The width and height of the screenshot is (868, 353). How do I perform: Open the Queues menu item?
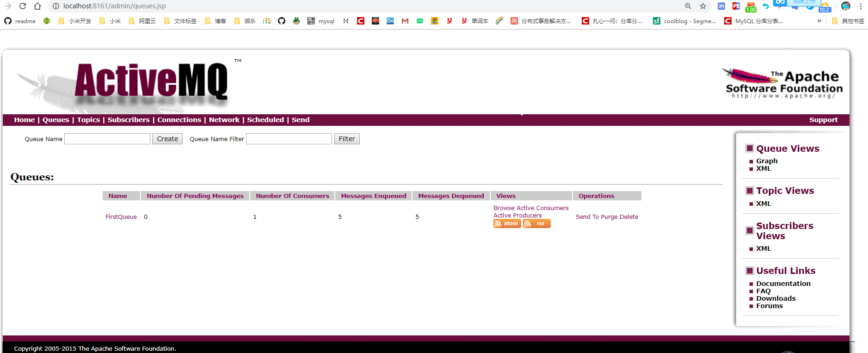[56, 120]
